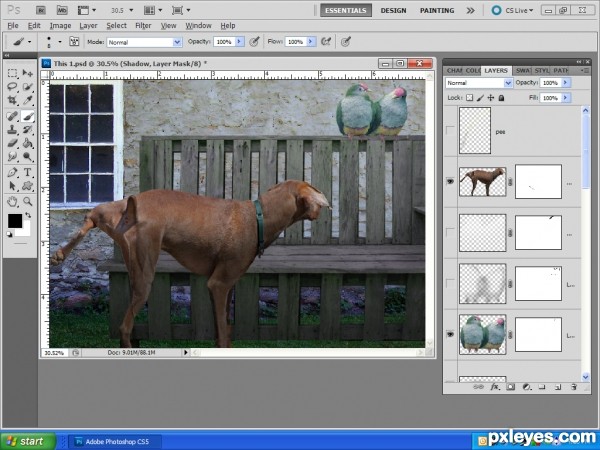The width and height of the screenshot is (600, 450).
Task: Launch Mini Bridge from top bar
Action: coord(62,10)
